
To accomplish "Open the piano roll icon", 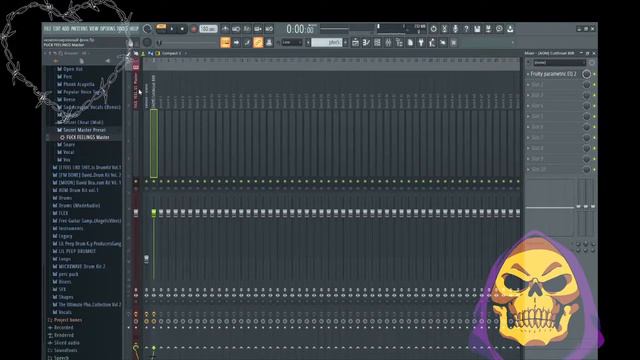I will pos(367,42).
